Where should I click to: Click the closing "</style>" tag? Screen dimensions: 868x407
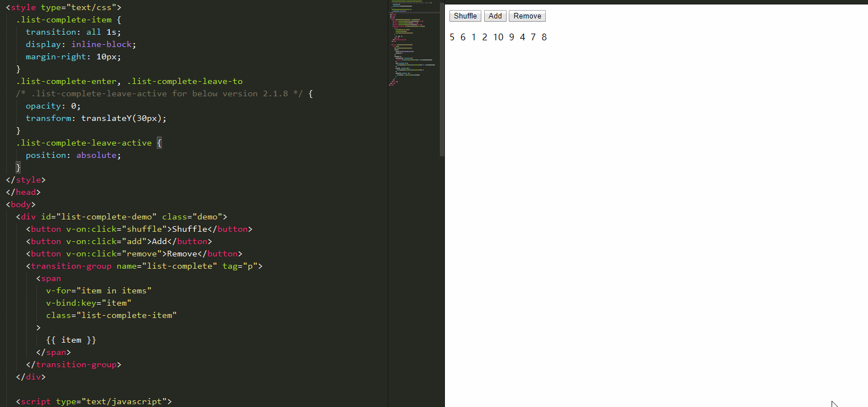pos(26,180)
